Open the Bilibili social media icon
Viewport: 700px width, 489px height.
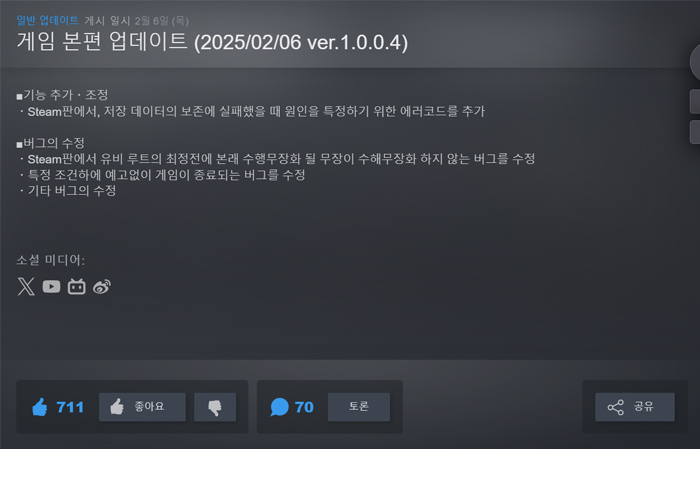76,286
